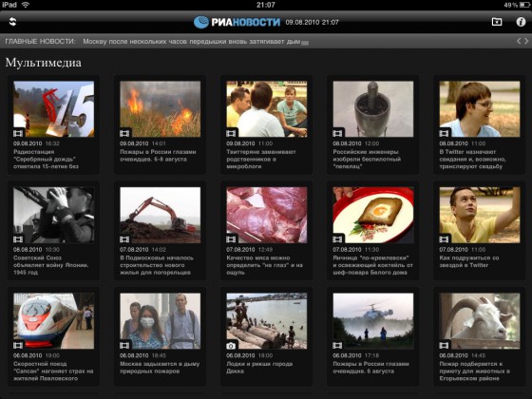Open the Мультимедиа section heading
Screen dimensions: 532x399
pyautogui.click(x=44, y=63)
